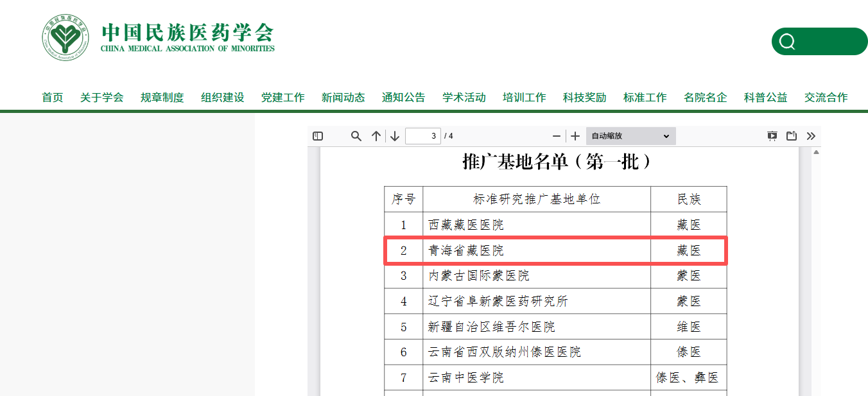The height and width of the screenshot is (396, 868).
Task: Click the 辽宁省阜新蒙医药研究所 table cell
Action: pos(537,301)
